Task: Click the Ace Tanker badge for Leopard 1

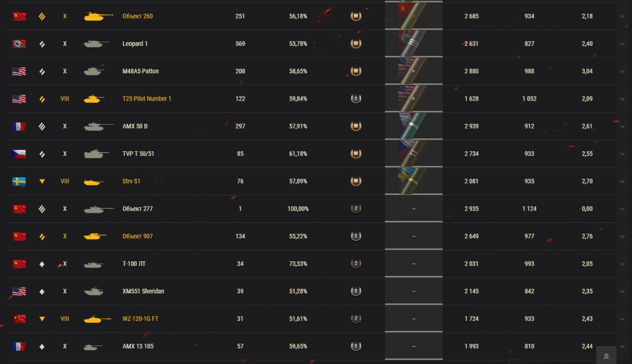Action: pos(356,44)
